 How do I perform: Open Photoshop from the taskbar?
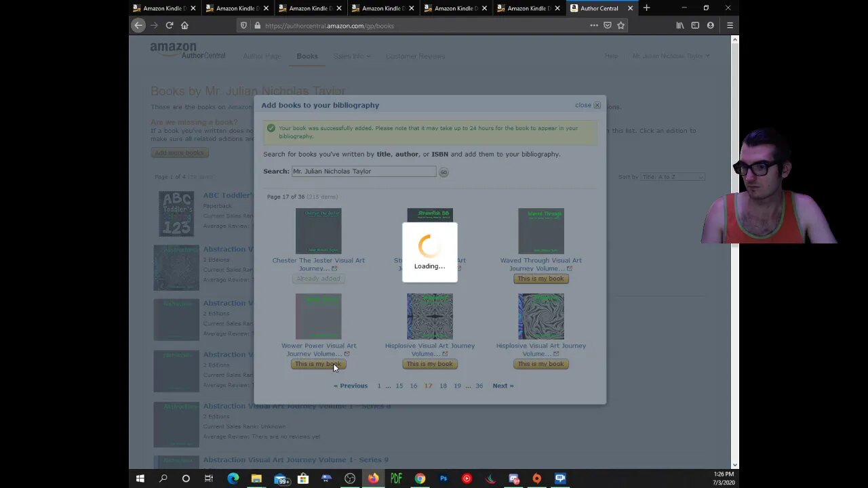pyautogui.click(x=443, y=479)
